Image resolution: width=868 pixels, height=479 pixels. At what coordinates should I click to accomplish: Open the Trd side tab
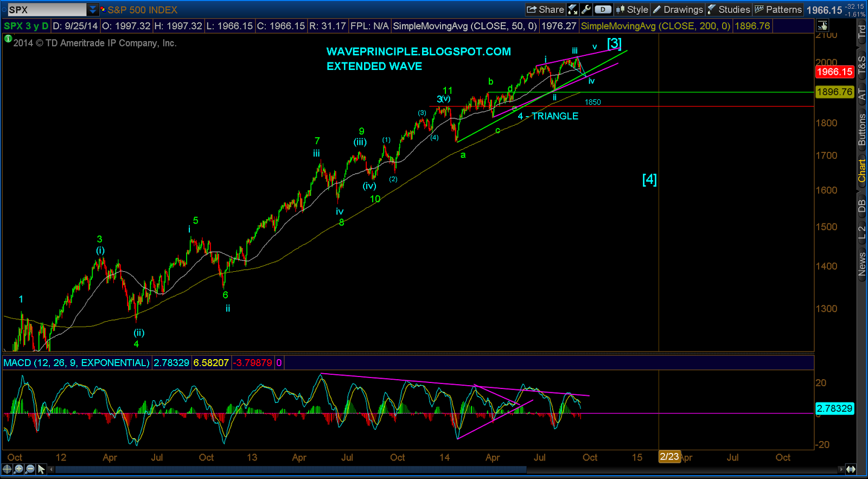861,31
